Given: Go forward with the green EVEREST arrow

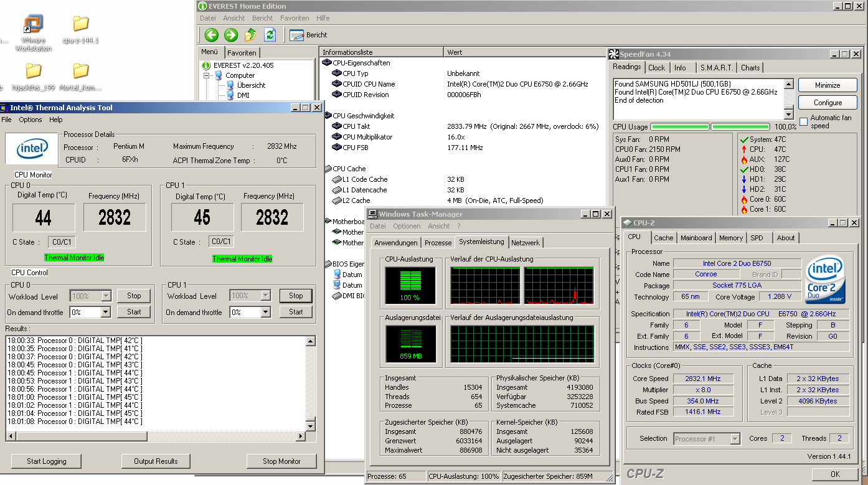Looking at the screenshot, I should [x=231, y=35].
